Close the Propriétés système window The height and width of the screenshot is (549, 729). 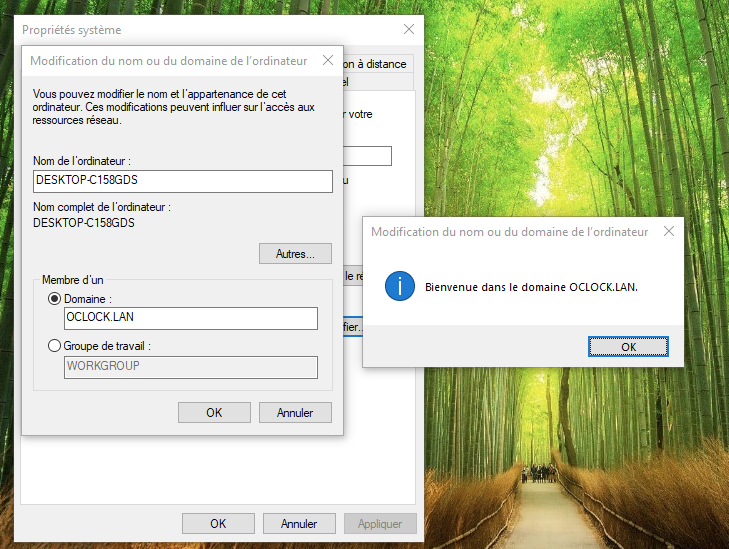(408, 30)
